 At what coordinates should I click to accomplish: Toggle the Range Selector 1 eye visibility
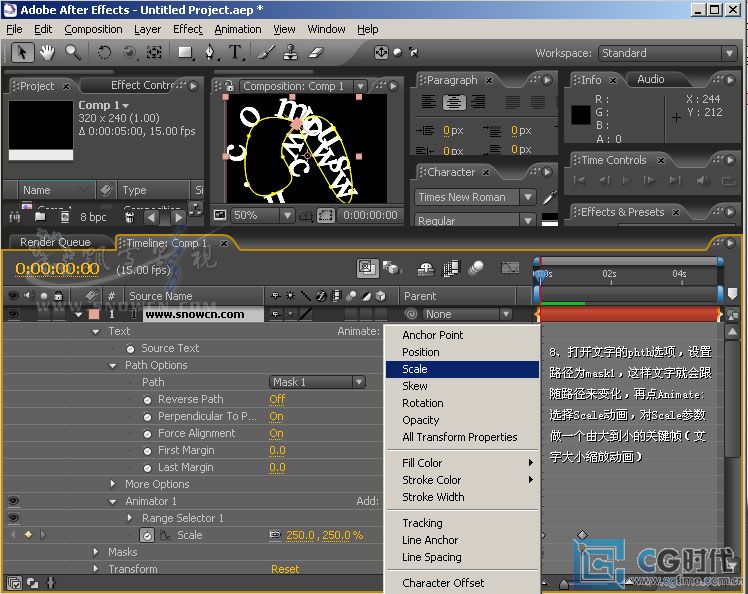[x=13, y=518]
